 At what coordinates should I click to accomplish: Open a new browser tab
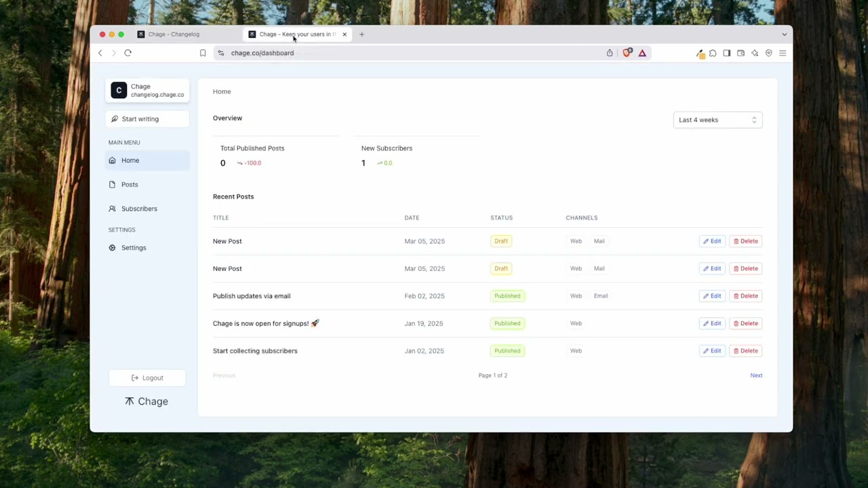point(361,34)
